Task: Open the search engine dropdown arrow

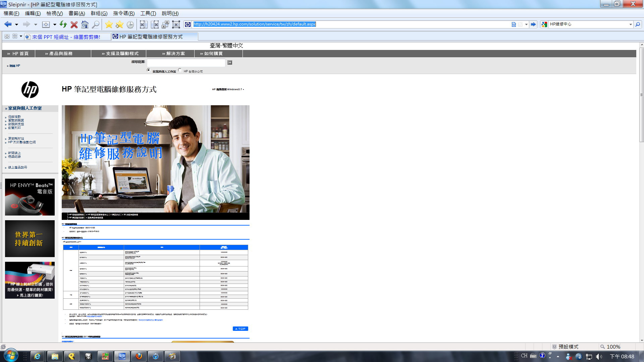Action: tap(630, 24)
